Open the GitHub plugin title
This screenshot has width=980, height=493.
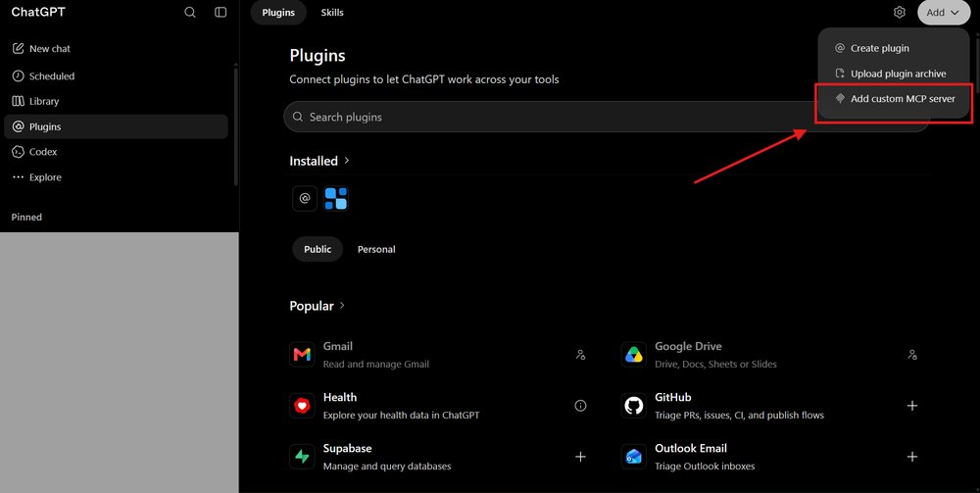[x=673, y=397]
